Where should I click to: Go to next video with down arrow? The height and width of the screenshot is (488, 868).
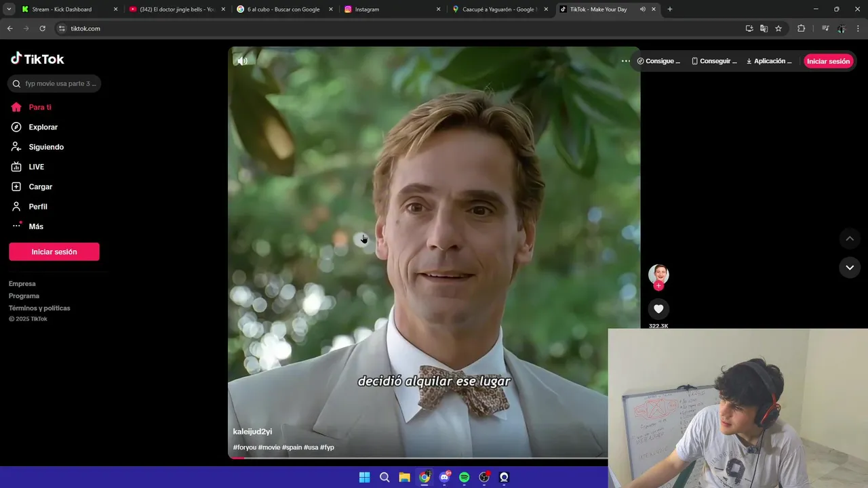850,268
